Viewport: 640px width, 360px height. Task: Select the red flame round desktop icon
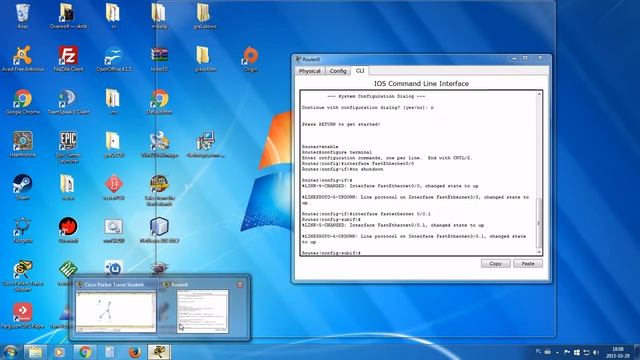[68, 230]
